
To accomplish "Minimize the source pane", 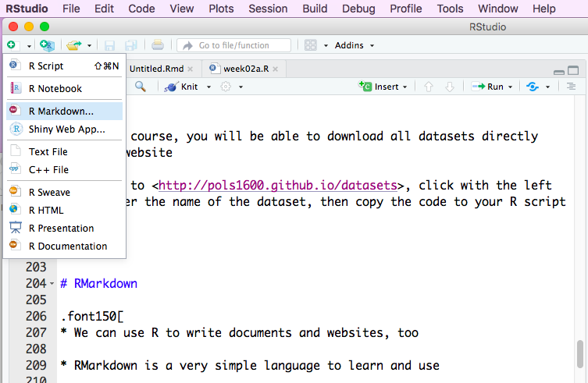I will 559,71.
